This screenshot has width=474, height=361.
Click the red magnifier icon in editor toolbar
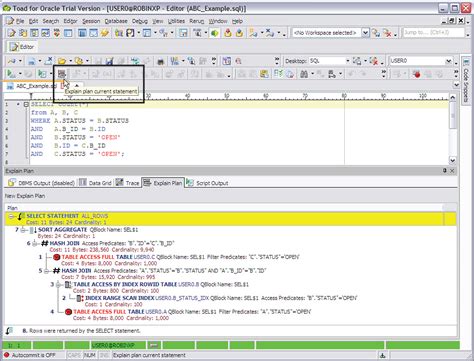click(239, 61)
